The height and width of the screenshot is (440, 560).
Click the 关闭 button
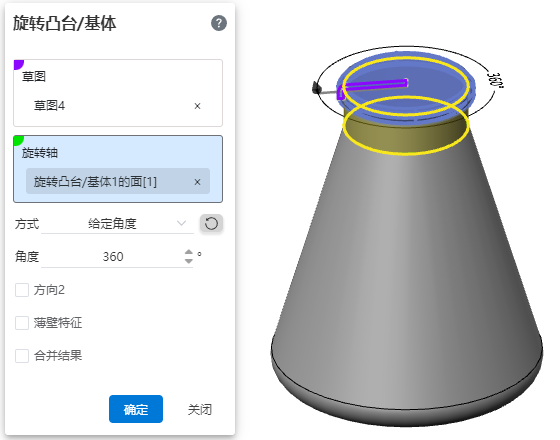point(200,409)
